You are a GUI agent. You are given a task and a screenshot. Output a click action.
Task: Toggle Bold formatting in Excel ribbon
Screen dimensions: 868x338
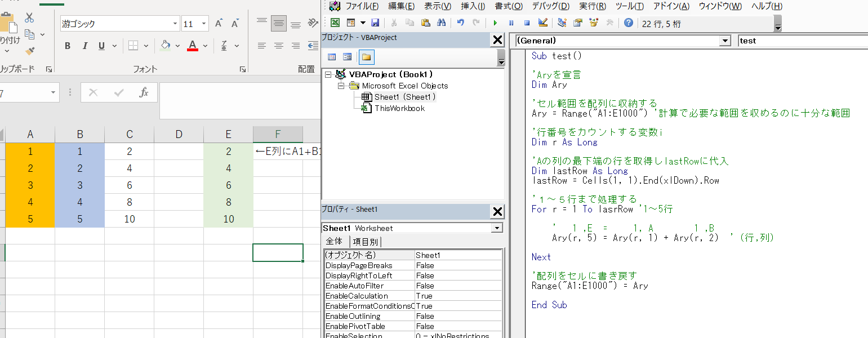tap(68, 46)
